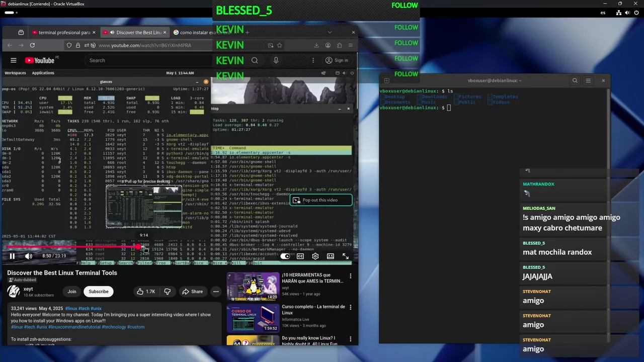This screenshot has height=362, width=644.
Task: Dislike the video
Action: (x=168, y=292)
